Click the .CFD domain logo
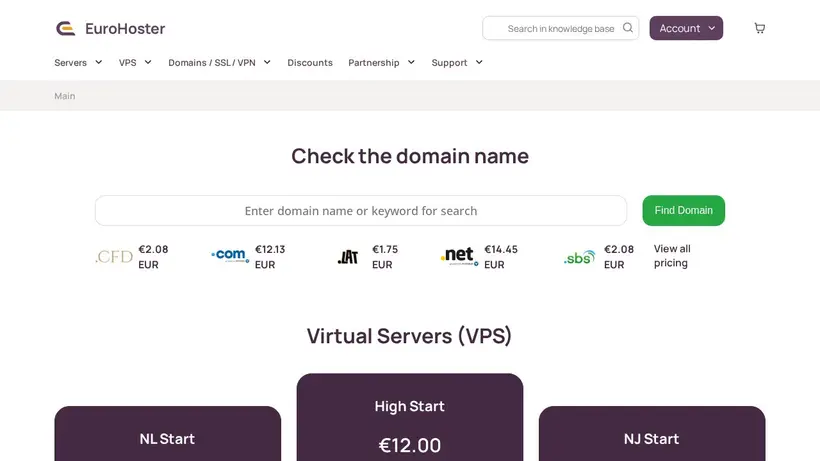 (x=114, y=257)
